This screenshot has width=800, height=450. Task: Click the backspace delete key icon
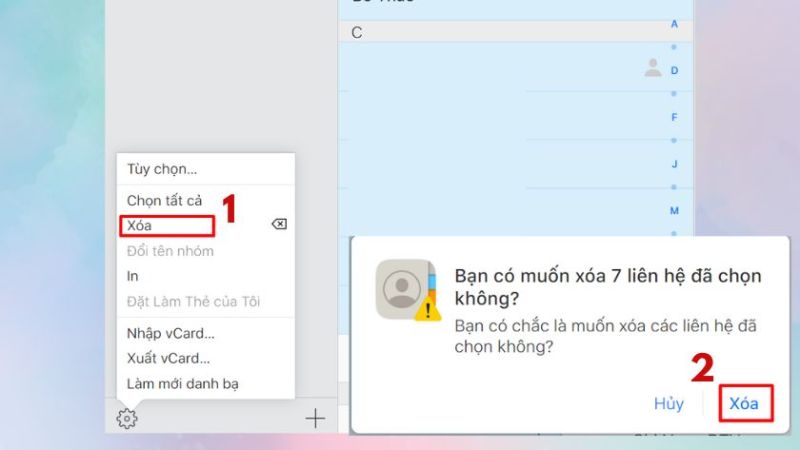point(279,224)
